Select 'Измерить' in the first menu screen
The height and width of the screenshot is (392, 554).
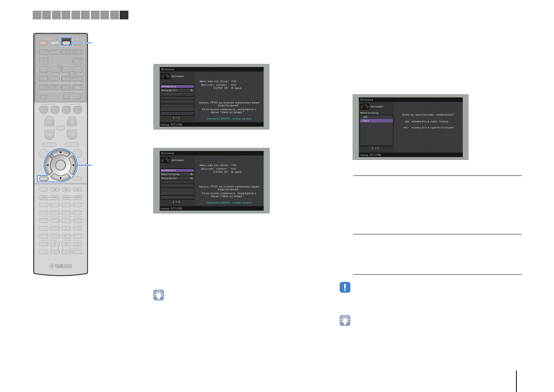(177, 87)
